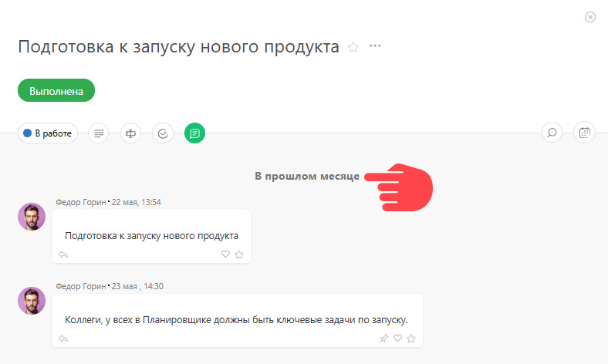This screenshot has width=608, height=364.
Task: Open the task description lines icon
Action: click(x=99, y=133)
